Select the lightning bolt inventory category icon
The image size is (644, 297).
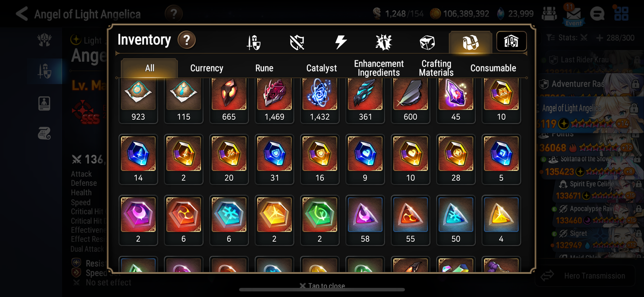tap(341, 42)
